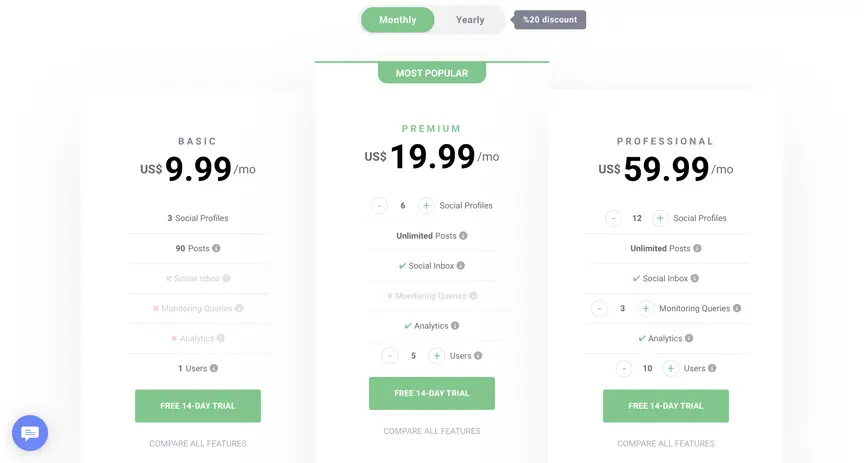Open Compare All Features under Professional
Viewport: 864px width, 463px height.
[x=666, y=443]
